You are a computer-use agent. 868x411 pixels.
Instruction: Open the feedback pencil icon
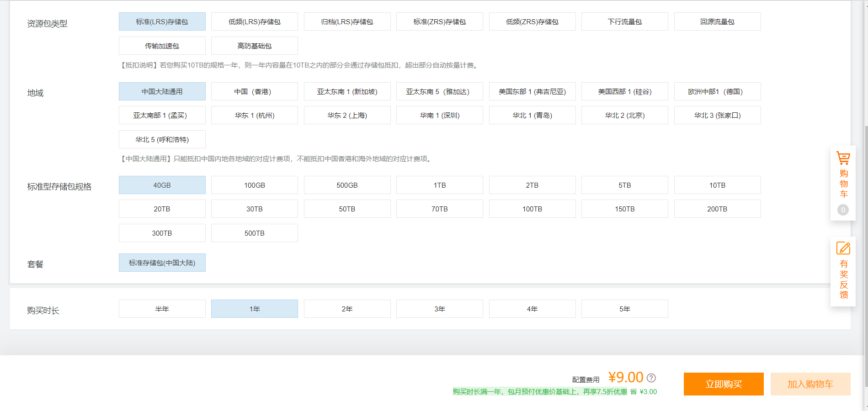(843, 248)
